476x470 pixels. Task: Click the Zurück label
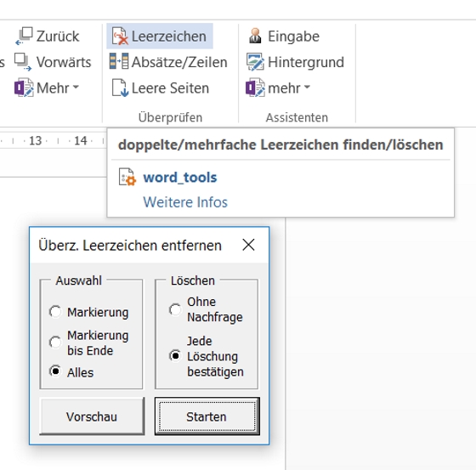pos(58,37)
